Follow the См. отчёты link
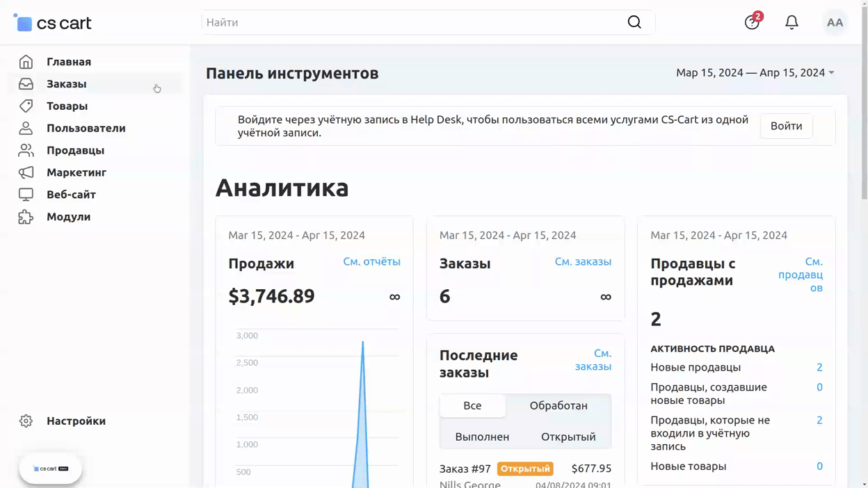The width and height of the screenshot is (868, 488). pos(371,262)
